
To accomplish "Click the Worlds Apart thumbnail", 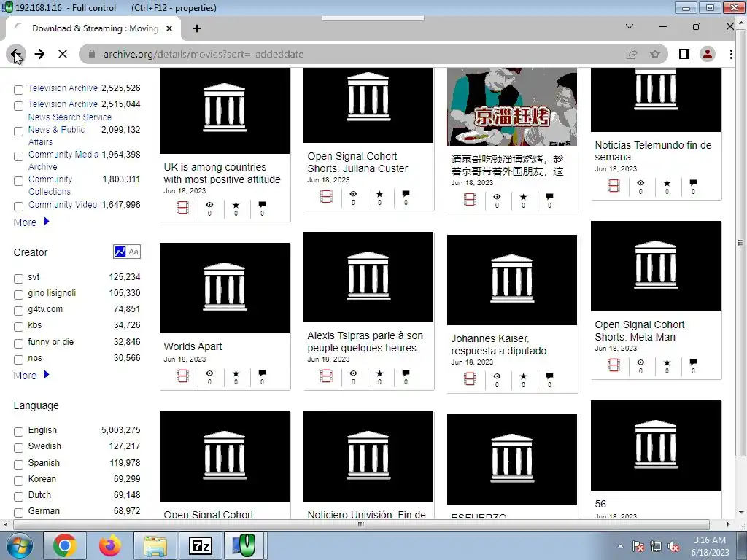I will [225, 288].
